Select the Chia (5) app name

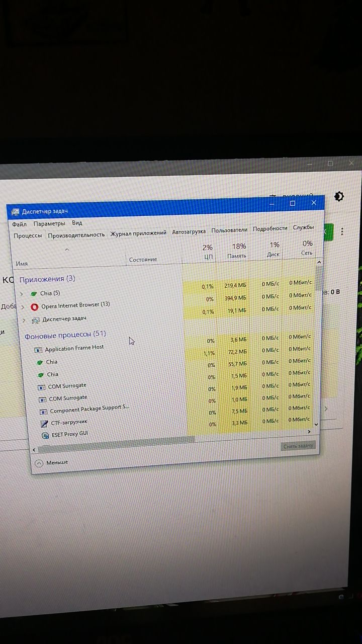tap(50, 293)
